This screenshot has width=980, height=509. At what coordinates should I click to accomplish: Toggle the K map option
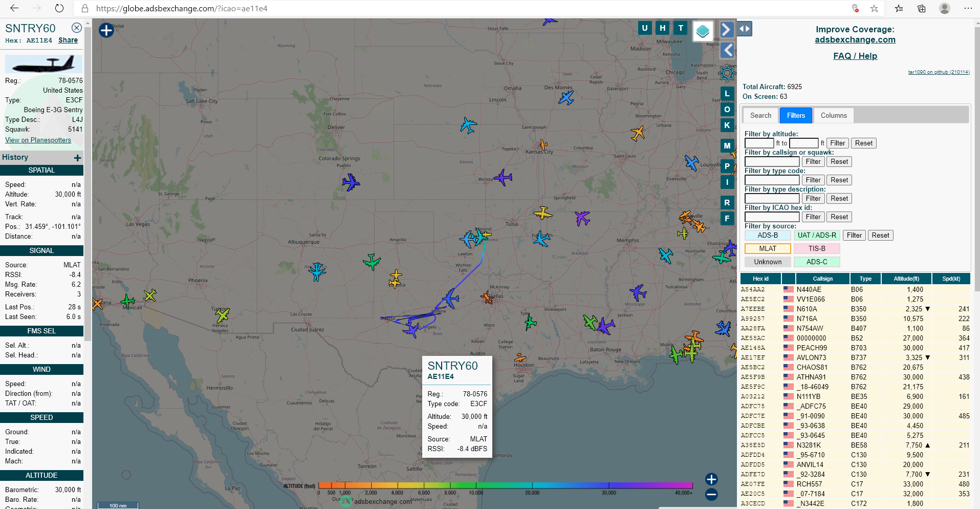[727, 125]
